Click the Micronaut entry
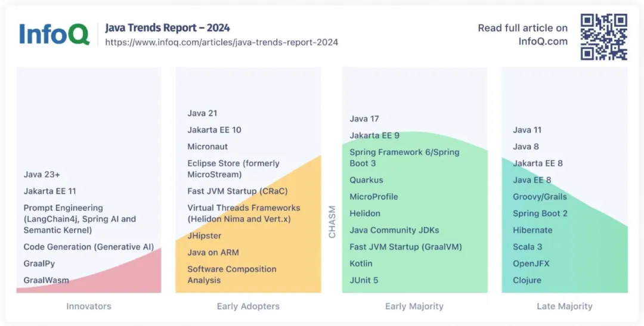Image resolution: width=644 pixels, height=326 pixels. point(208,147)
